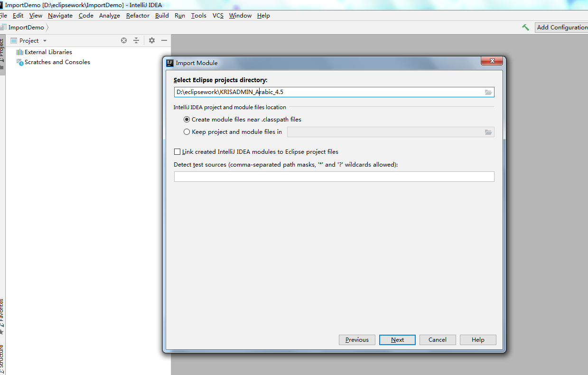Open the Window menu
Viewport: 588px width, 375px height.
[240, 16]
